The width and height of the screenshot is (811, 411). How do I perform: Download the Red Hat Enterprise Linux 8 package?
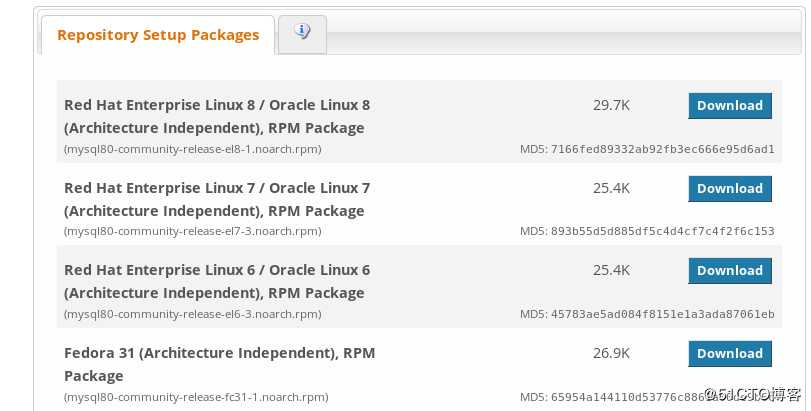[x=730, y=105]
